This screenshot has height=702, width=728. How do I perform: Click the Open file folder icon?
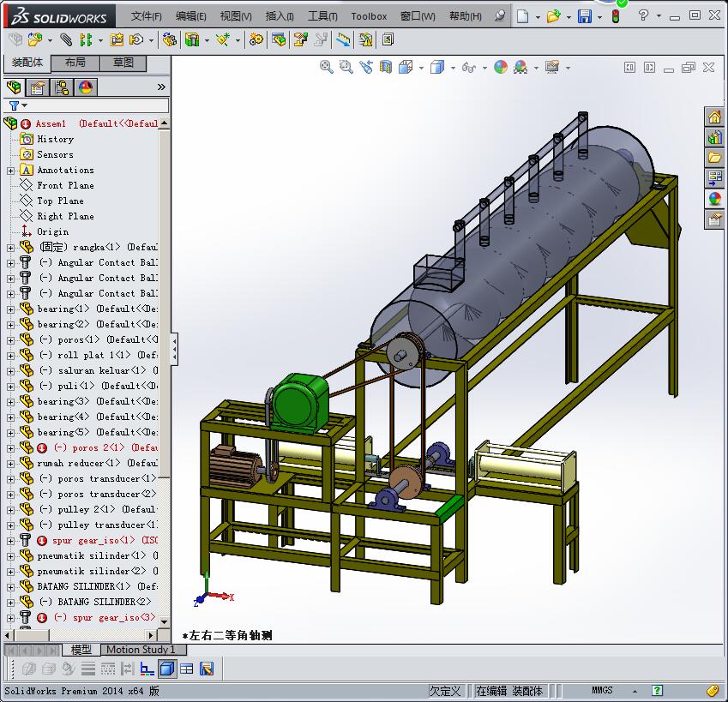click(x=553, y=16)
